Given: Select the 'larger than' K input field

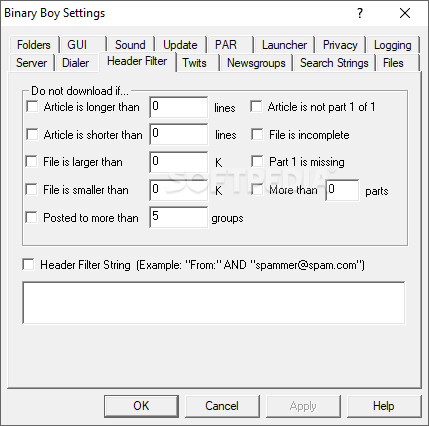Looking at the screenshot, I should pyautogui.click(x=179, y=162).
